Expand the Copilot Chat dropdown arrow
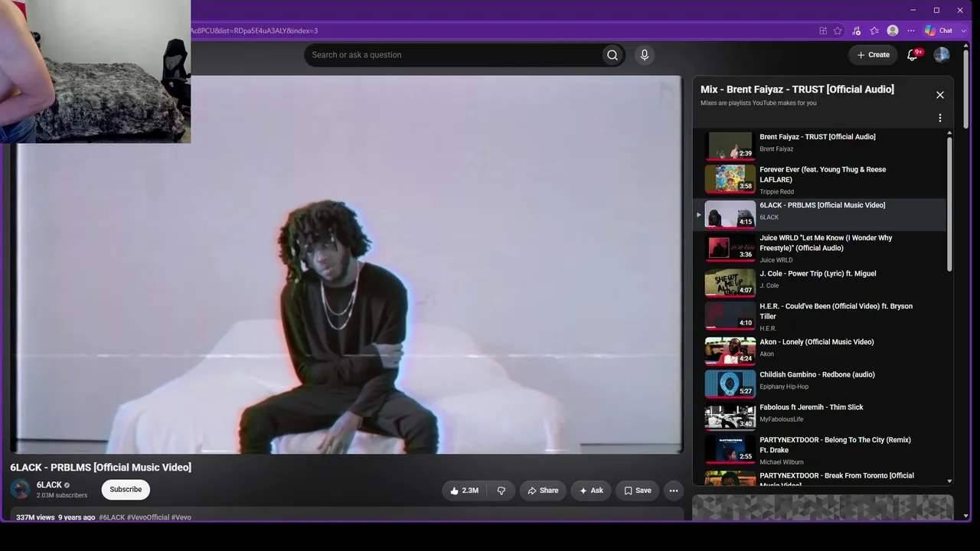This screenshot has width=980, height=551. click(963, 31)
